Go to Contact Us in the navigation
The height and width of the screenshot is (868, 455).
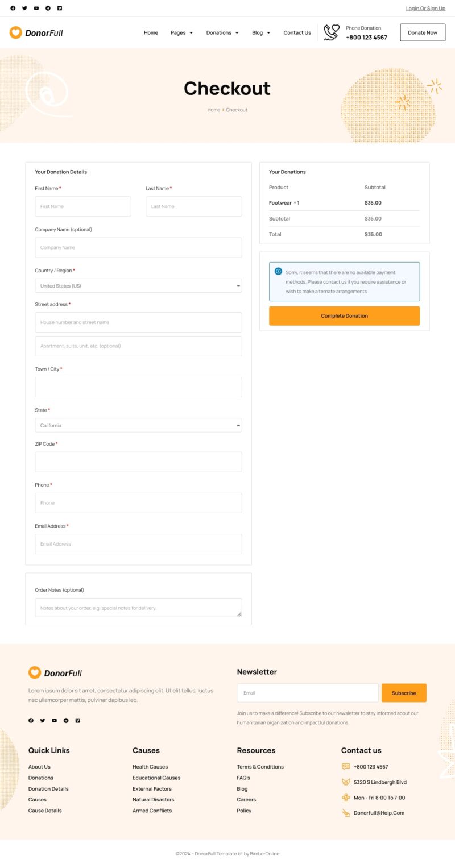point(297,32)
